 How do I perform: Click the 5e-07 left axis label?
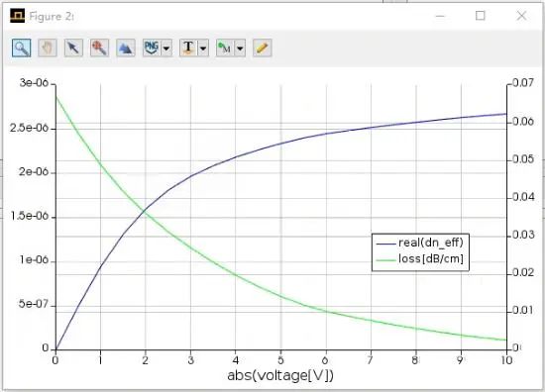[x=34, y=304]
